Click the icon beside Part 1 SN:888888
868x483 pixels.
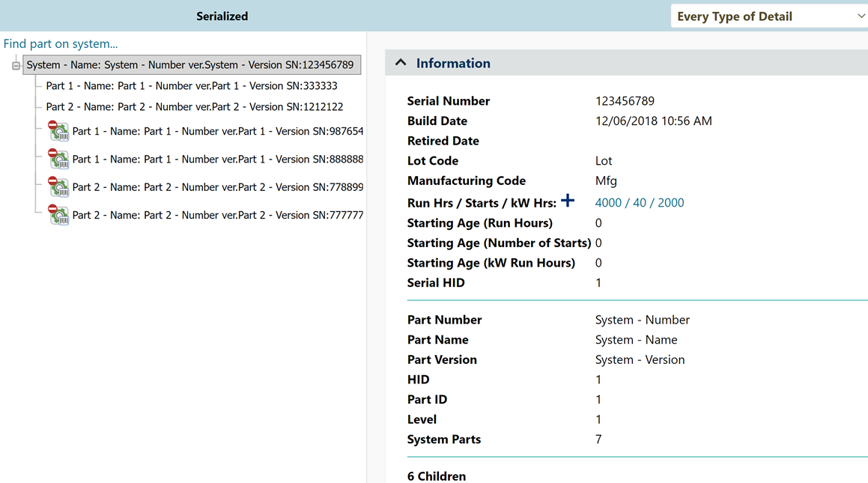58,159
